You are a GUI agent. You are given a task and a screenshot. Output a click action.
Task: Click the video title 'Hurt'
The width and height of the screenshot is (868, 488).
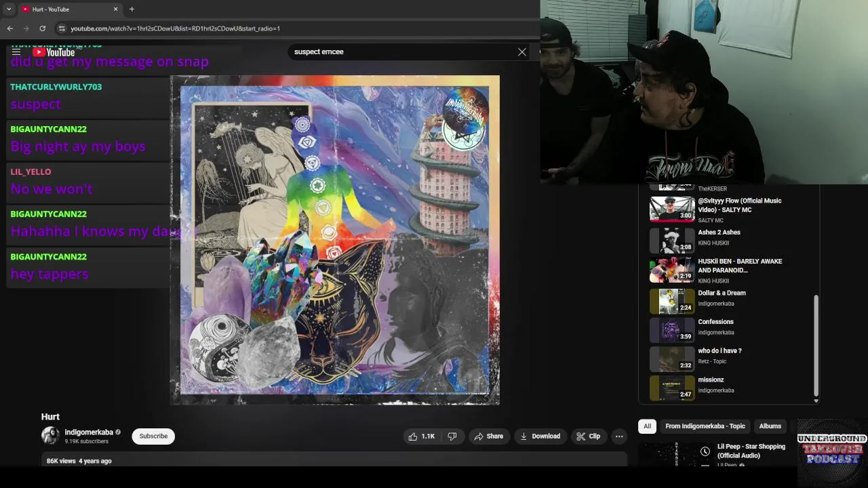[x=50, y=417]
